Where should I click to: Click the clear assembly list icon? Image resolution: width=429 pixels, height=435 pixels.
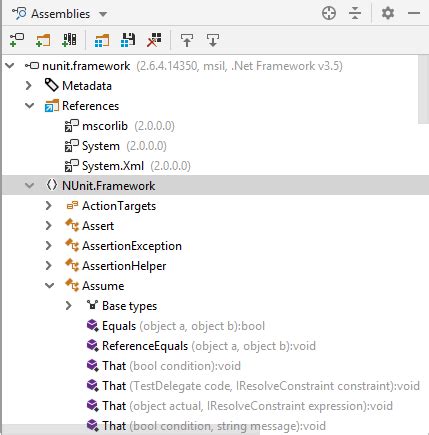[x=154, y=40]
